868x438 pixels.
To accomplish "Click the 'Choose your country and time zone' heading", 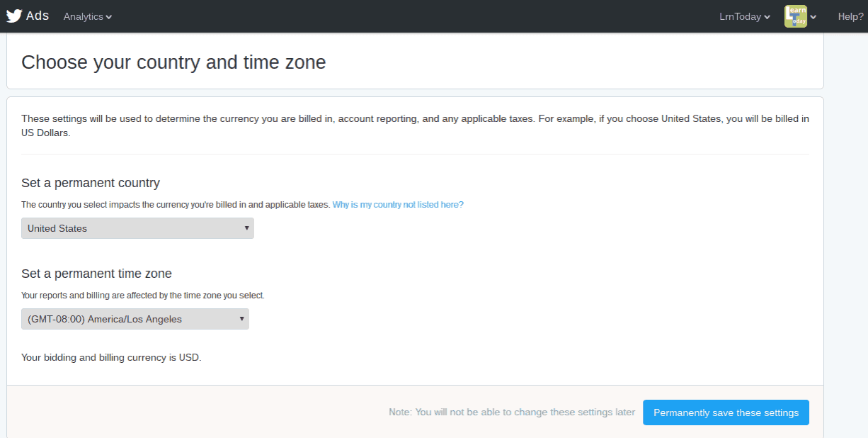I will tap(173, 62).
